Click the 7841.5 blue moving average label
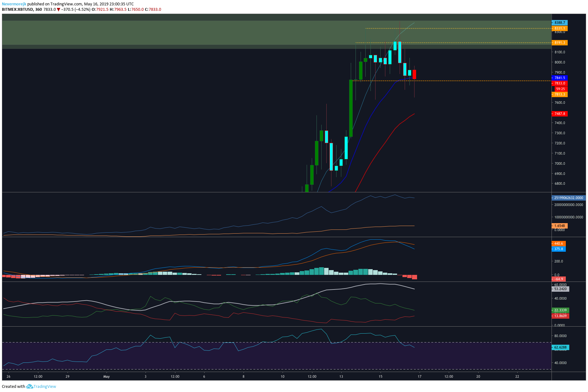The width and height of the screenshot is (588, 392). click(560, 78)
